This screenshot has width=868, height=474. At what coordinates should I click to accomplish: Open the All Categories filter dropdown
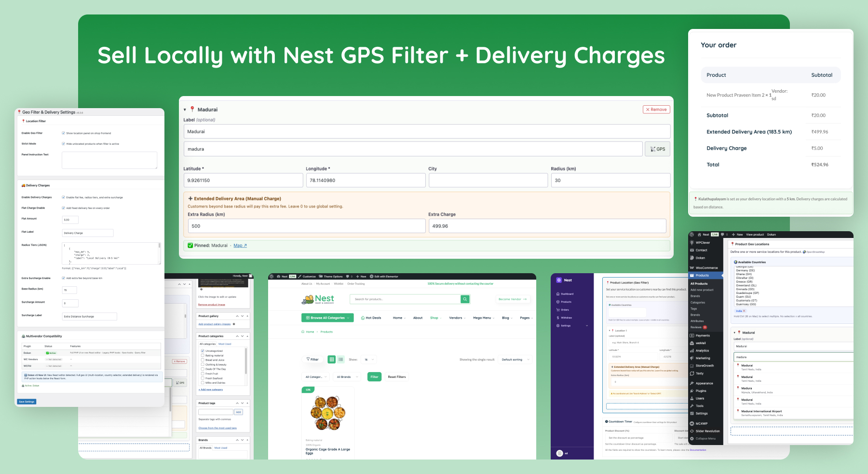point(316,377)
